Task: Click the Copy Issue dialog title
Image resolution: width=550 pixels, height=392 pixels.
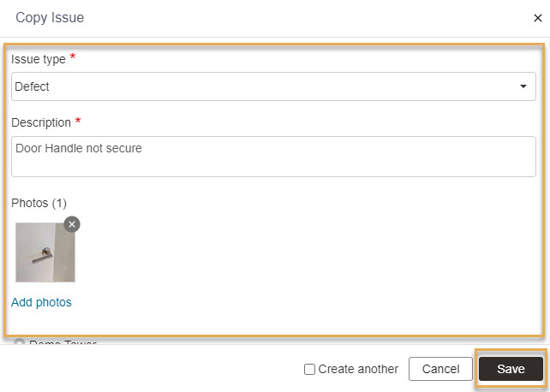Action: [50, 17]
